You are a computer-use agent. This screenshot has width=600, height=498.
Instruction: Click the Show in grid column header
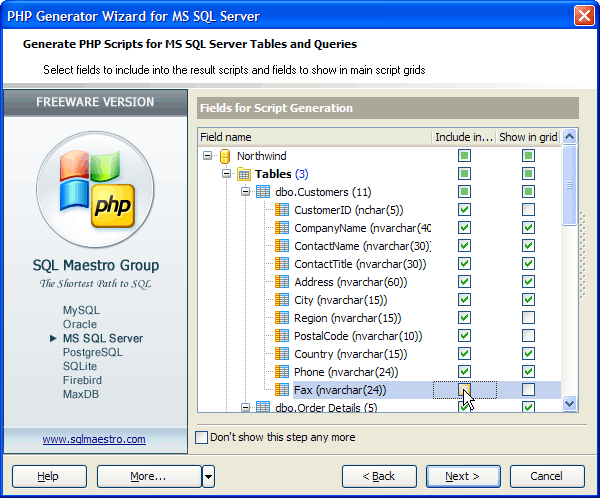click(528, 137)
